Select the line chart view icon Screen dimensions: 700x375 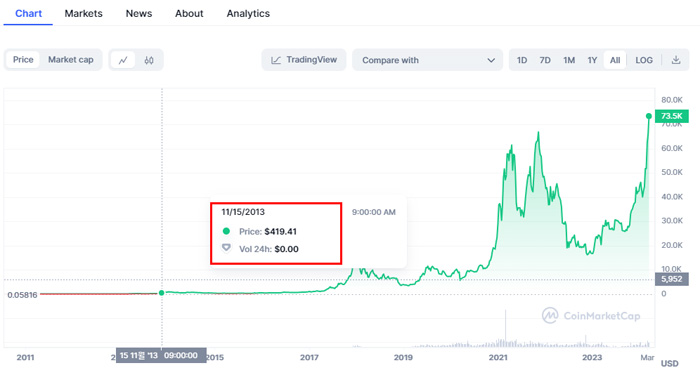point(123,60)
